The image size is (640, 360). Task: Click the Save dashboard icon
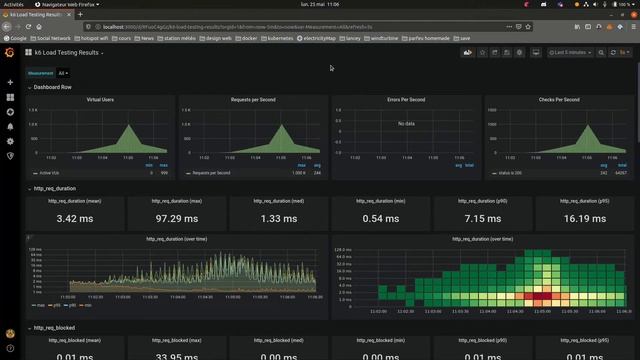pyautogui.click(x=507, y=53)
